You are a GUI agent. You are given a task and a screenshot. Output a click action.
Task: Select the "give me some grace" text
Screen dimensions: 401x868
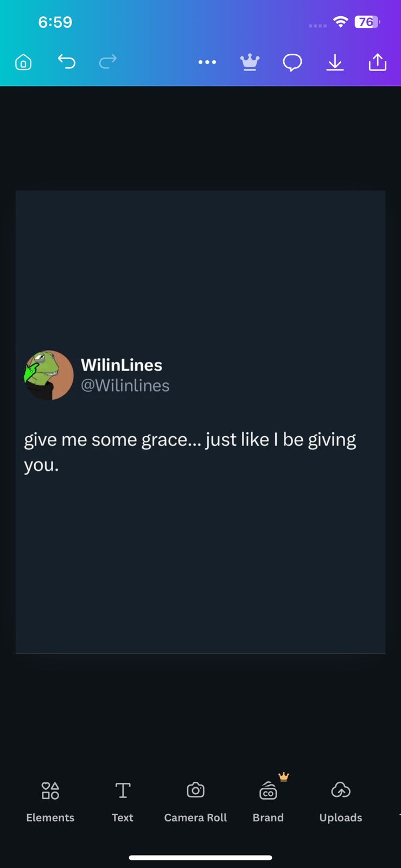(190, 451)
